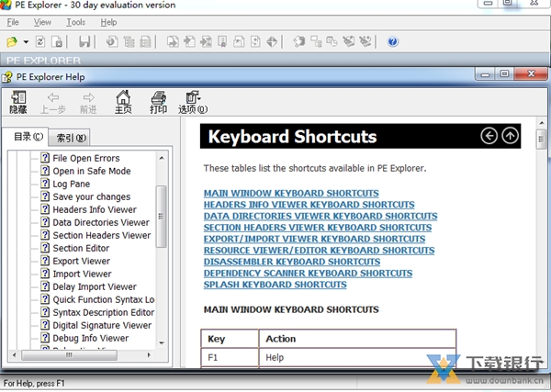Open the dropdown arrow beside Open File icon

pos(27,42)
